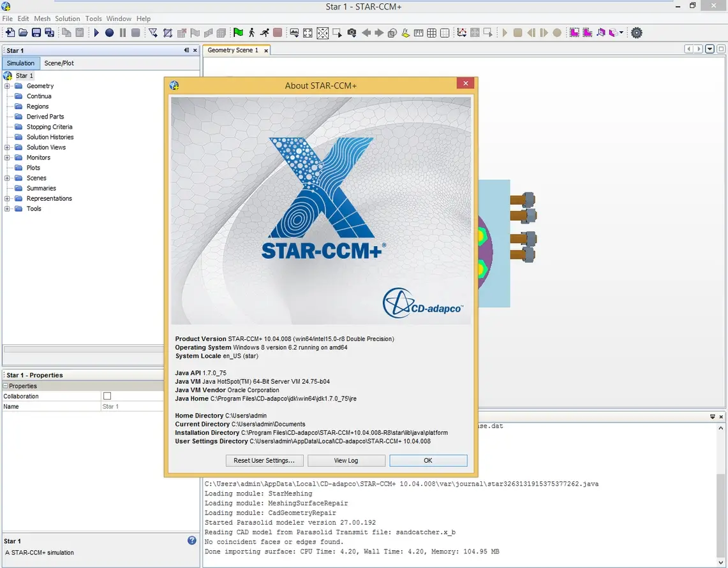
Task: Click the blue play triangle in the toolbar
Action: (96, 33)
